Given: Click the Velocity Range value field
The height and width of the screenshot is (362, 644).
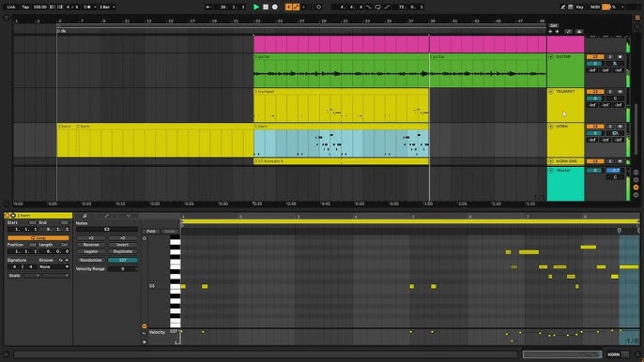Looking at the screenshot, I should [122, 269].
